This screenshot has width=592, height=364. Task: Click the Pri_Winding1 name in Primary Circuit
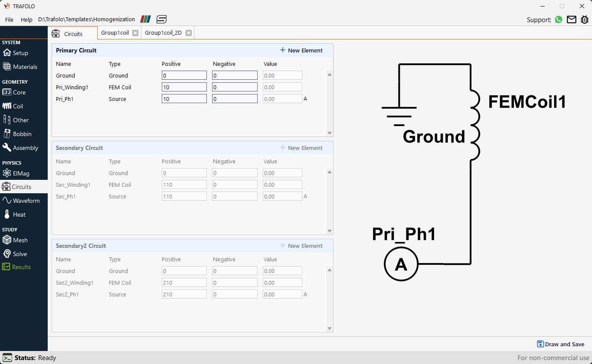tap(72, 87)
